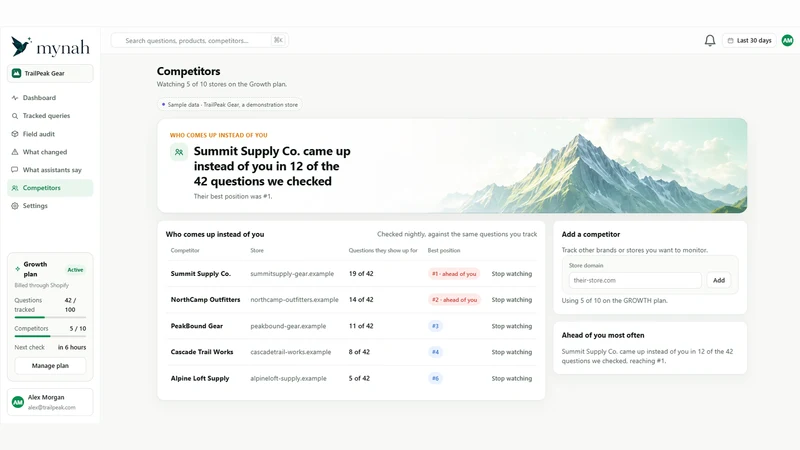The width and height of the screenshot is (800, 450).
Task: Click the #6 position badge
Action: pyautogui.click(x=435, y=379)
